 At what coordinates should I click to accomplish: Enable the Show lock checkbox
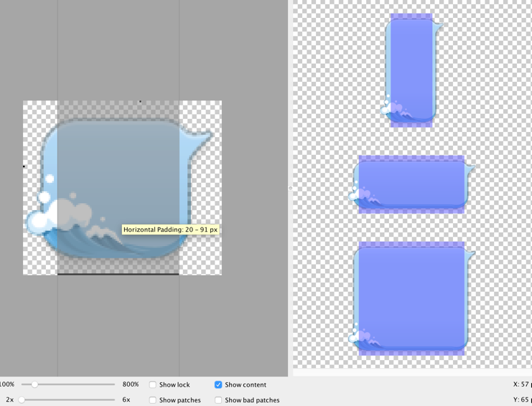click(x=153, y=384)
